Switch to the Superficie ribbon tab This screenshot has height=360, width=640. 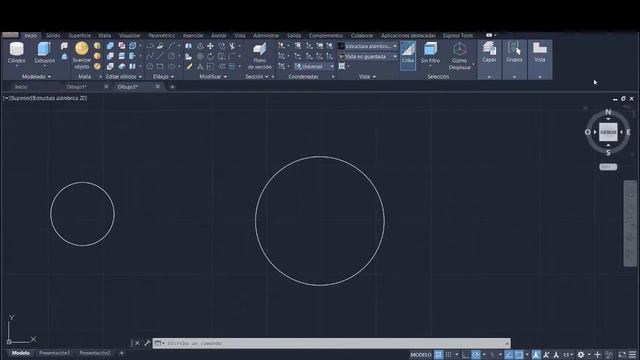[80, 36]
